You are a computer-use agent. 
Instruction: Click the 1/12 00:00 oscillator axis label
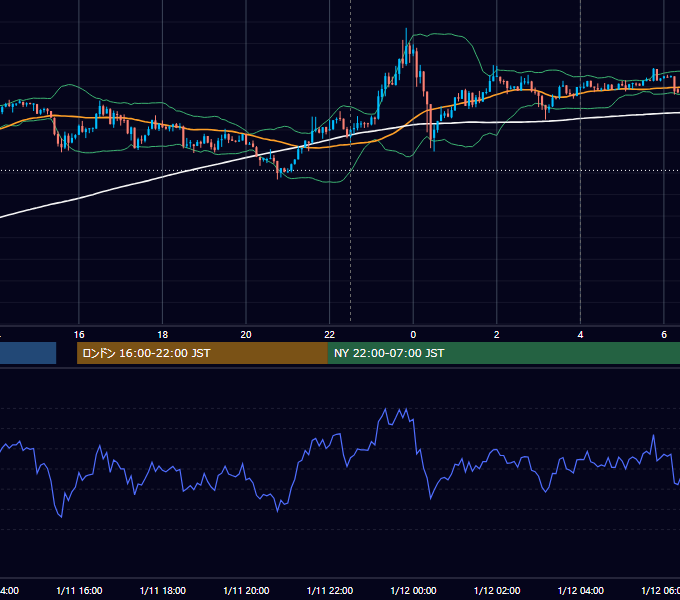(413, 590)
